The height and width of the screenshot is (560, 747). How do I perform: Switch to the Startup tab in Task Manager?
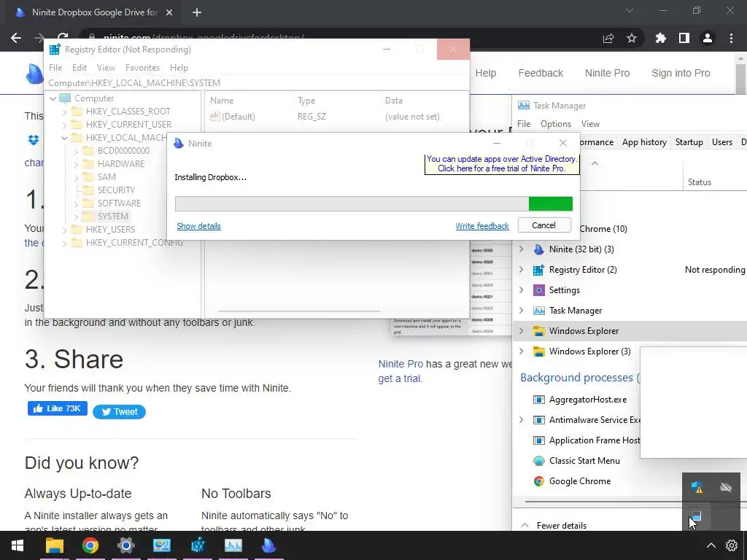coord(689,142)
